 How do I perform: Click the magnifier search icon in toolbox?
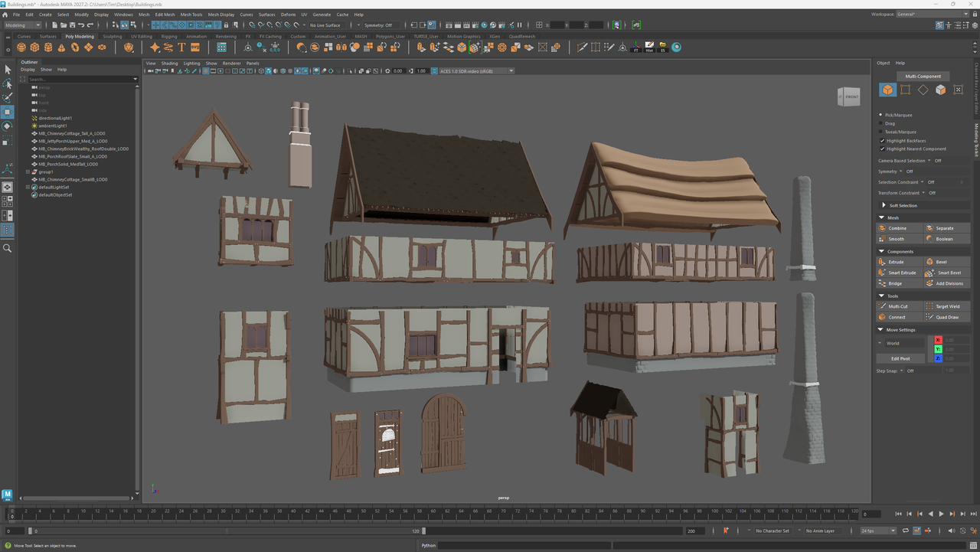click(8, 248)
